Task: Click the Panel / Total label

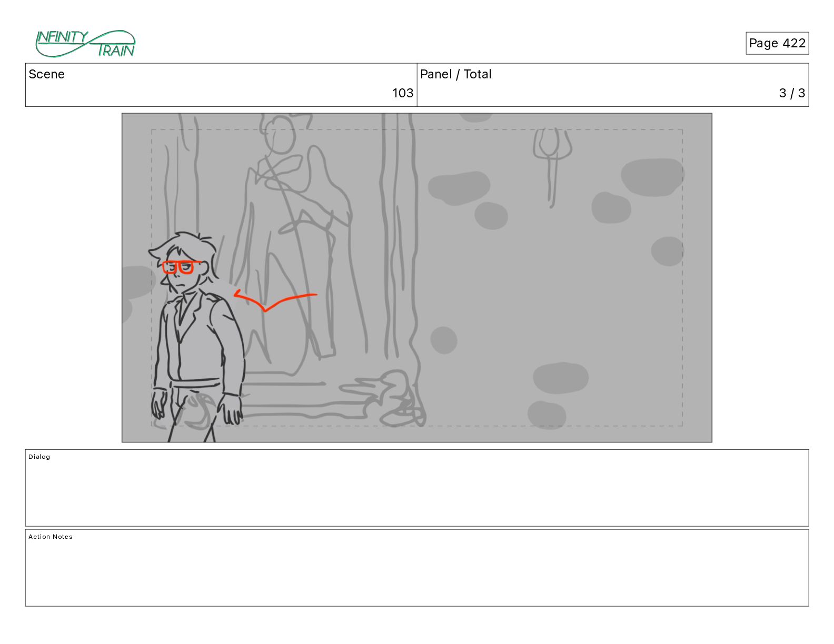Action: pyautogui.click(x=456, y=74)
